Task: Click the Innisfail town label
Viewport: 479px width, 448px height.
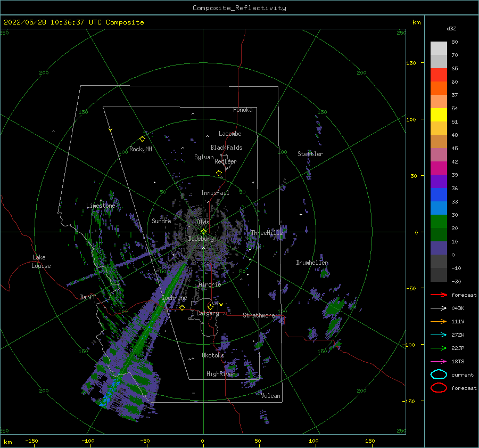Action: click(x=215, y=193)
